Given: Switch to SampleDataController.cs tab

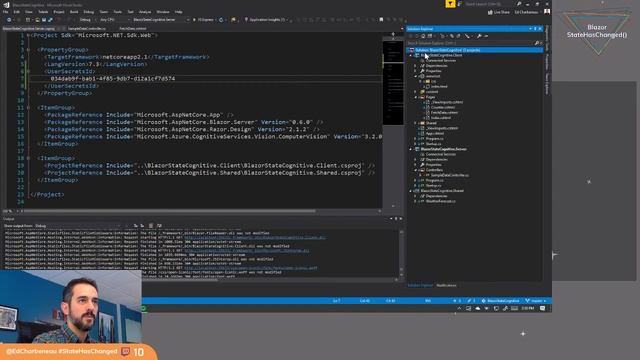Looking at the screenshot, I should pyautogui.click(x=87, y=29).
